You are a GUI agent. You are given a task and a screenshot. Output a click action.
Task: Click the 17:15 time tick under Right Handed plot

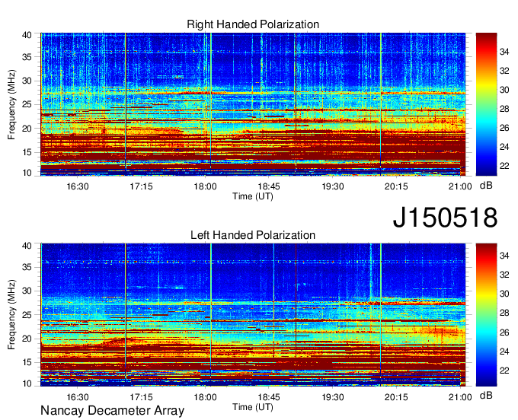pos(142,186)
